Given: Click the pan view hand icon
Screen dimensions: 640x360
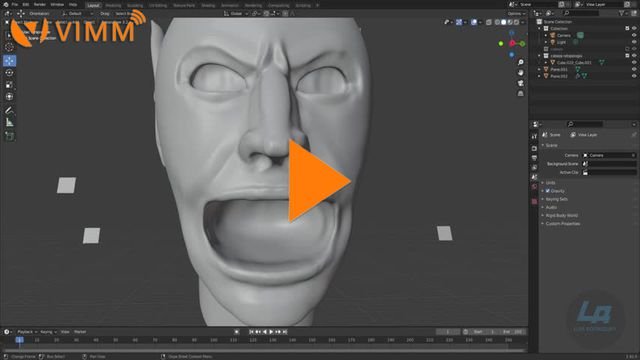Looking at the screenshot, I should (520, 73).
